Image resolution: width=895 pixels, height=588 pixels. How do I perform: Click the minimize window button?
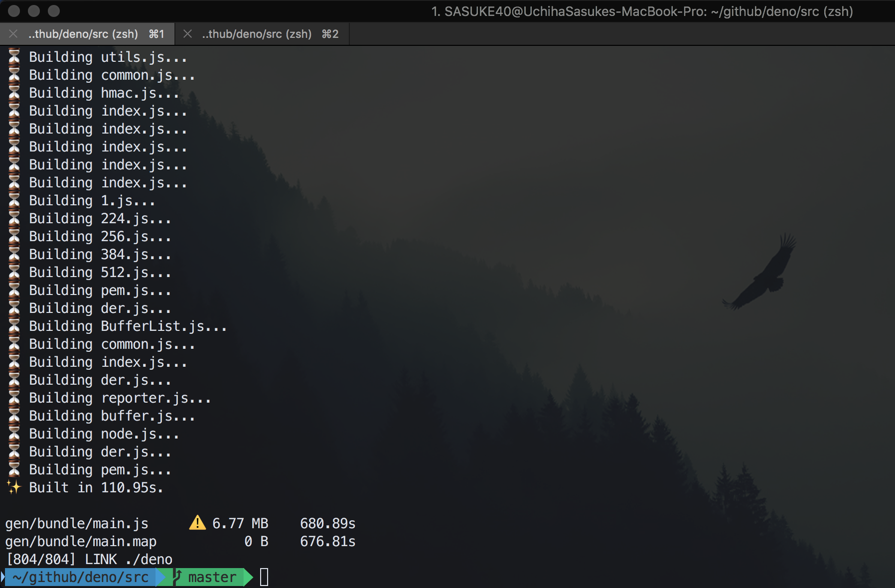(x=34, y=10)
